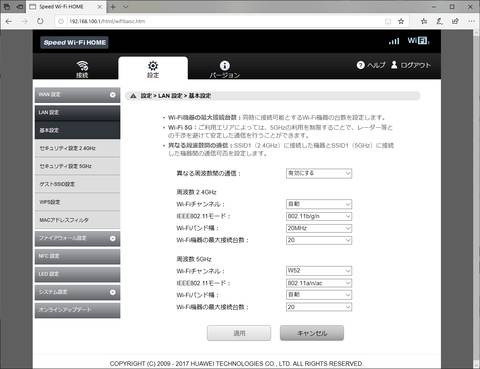Toggle reading view icon in address bar

388,21
